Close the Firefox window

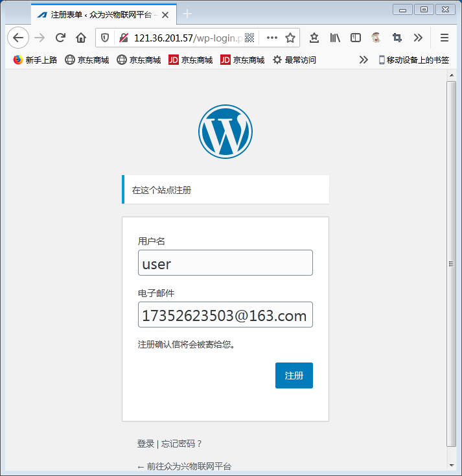pyautogui.click(x=445, y=10)
